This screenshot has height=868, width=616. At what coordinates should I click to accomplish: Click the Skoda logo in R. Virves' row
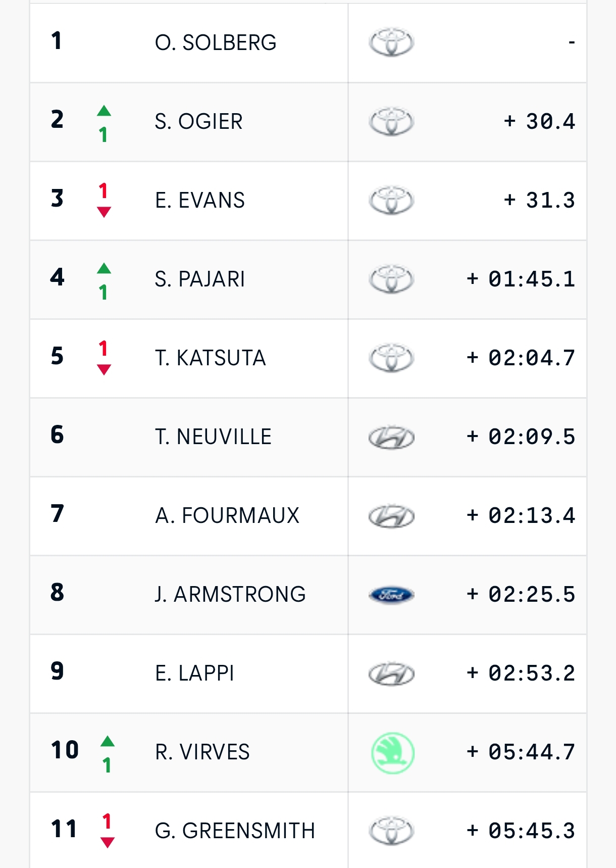point(392,753)
